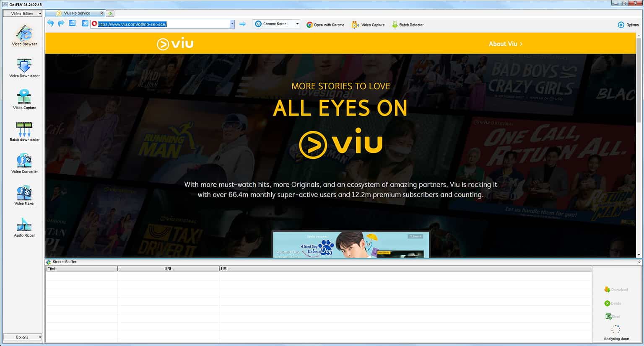
Task: Navigate back using the back arrow
Action: click(x=50, y=23)
